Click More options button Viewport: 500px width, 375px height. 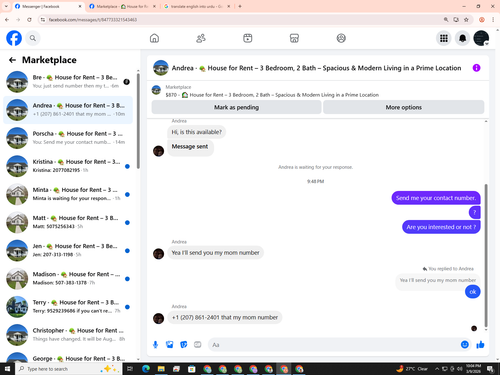[404, 107]
